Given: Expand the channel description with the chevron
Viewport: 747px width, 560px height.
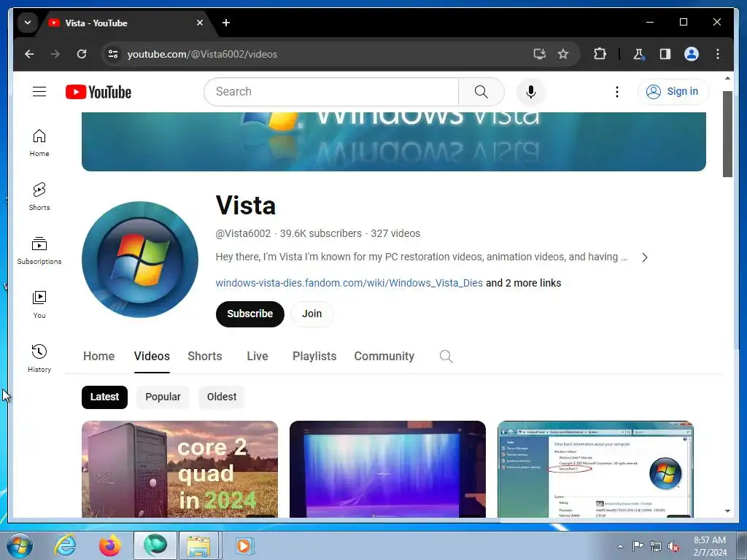Looking at the screenshot, I should tap(645, 257).
